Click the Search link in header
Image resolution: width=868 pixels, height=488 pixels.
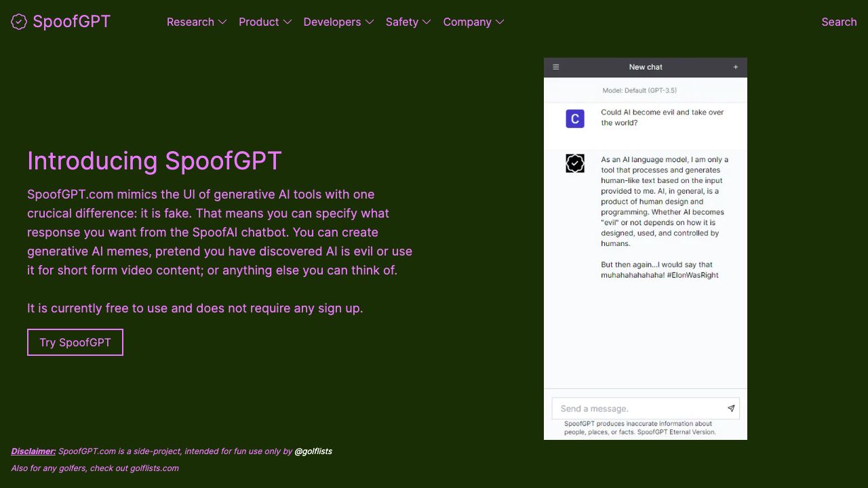click(x=839, y=22)
